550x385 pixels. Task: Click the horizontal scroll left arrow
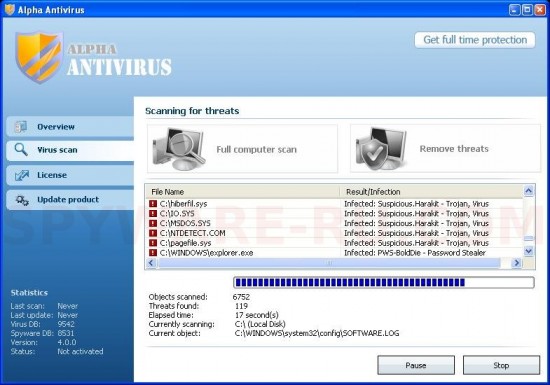tap(152, 263)
